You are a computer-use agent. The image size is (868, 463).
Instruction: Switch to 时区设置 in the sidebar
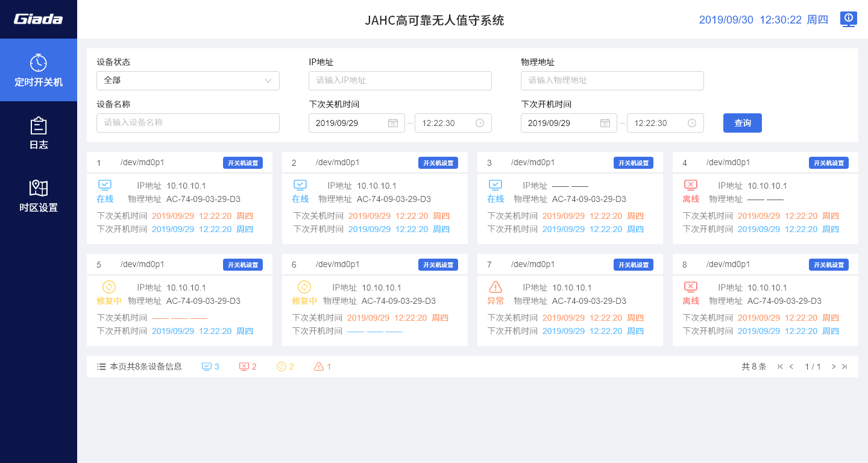point(39,195)
